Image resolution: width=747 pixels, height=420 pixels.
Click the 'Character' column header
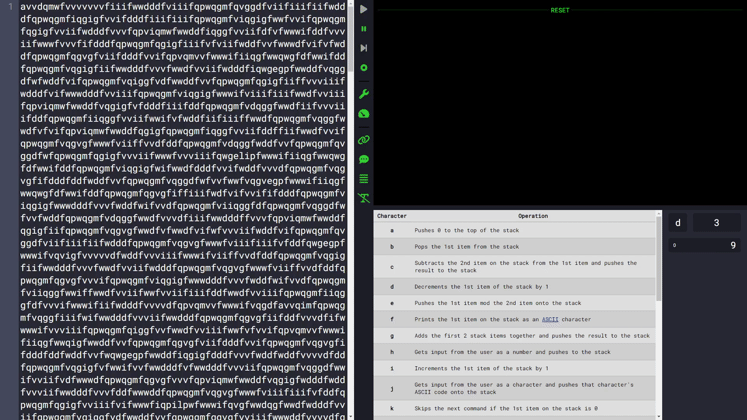coord(392,216)
